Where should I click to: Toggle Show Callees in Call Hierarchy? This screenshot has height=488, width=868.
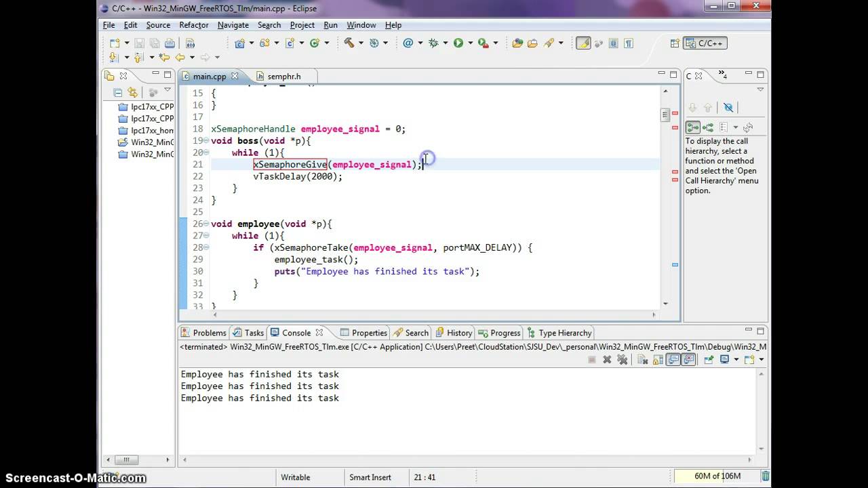pos(708,127)
